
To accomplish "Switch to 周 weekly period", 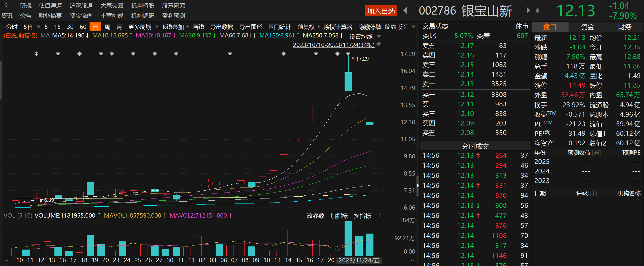I will pos(107,27).
